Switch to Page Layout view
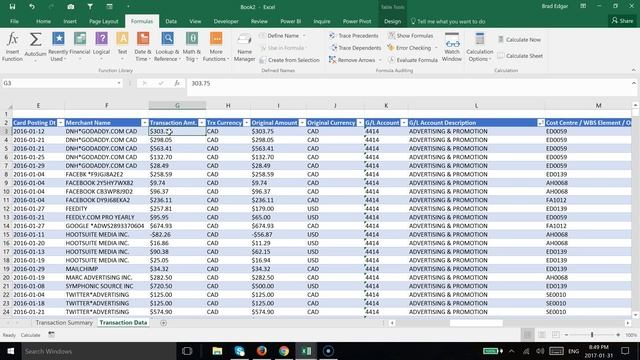This screenshot has height=360, width=640. 542,335
